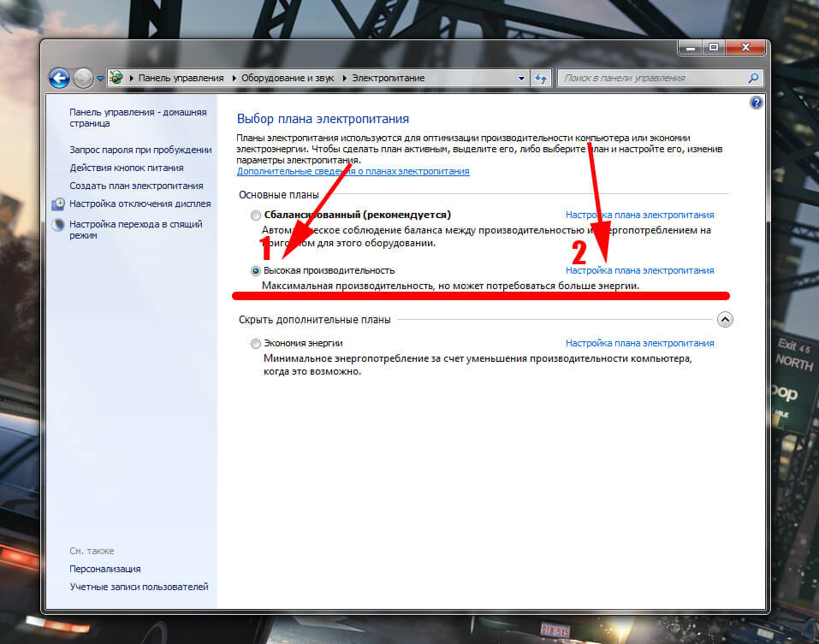Click 'Максимальная производительность' description text

[450, 286]
